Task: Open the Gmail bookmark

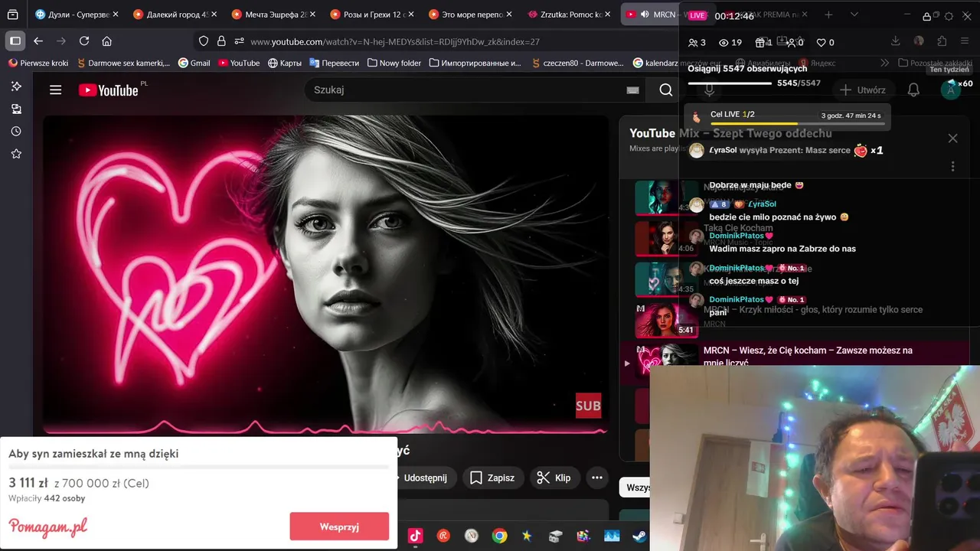Action: click(x=194, y=63)
